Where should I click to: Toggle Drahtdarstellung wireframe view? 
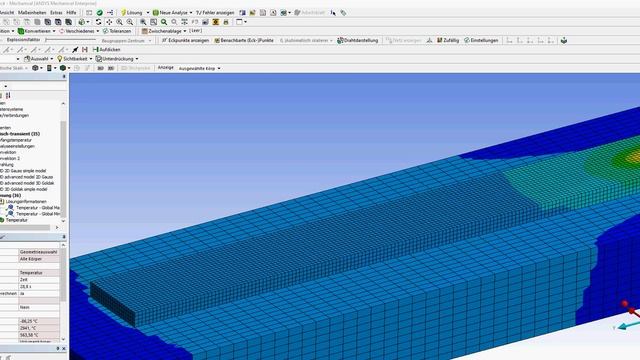pos(358,40)
